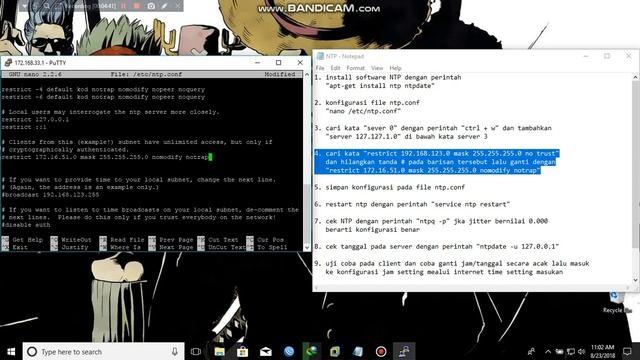
Task: Click "simpan konfigurasi pada file ntp.conf" line
Action: [389, 187]
